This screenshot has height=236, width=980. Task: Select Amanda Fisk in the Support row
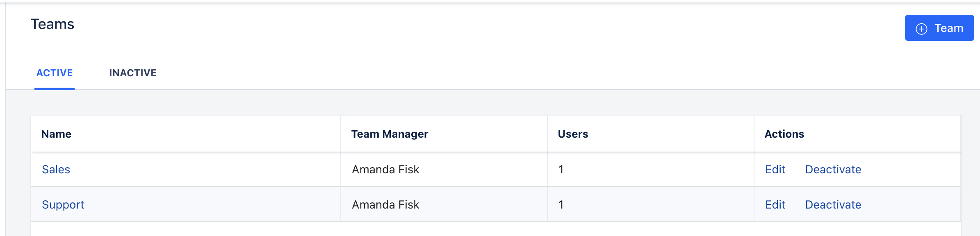(385, 205)
